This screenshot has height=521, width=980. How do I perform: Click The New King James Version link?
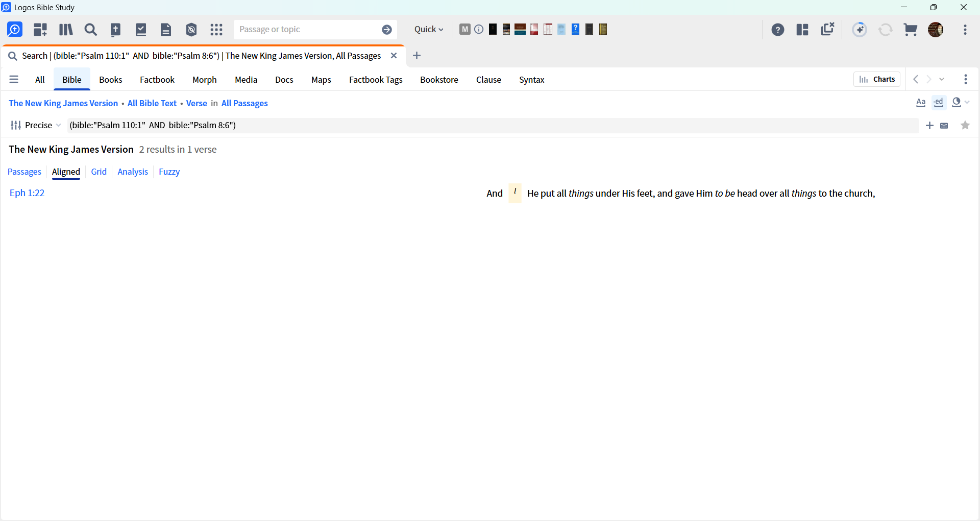63,103
